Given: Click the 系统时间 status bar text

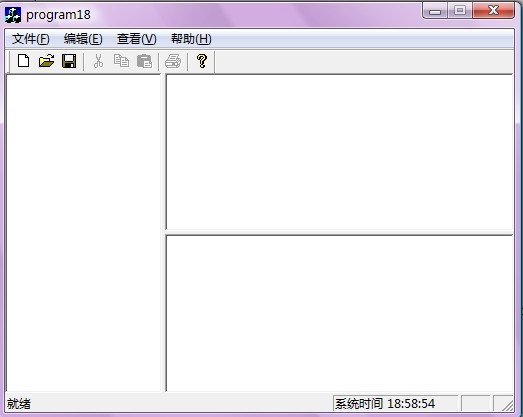Looking at the screenshot, I should (x=385, y=404).
